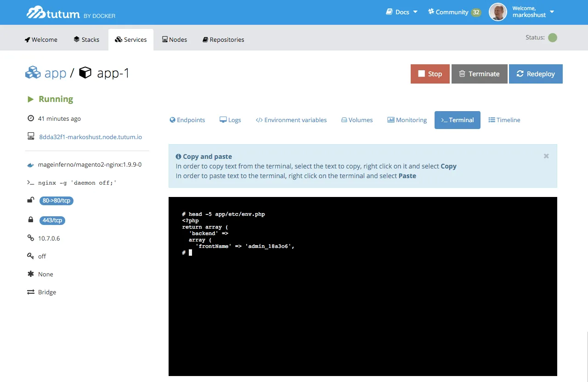Dismiss the Copy and paste info box
Viewport: 588px width, 382px height.
(x=546, y=156)
